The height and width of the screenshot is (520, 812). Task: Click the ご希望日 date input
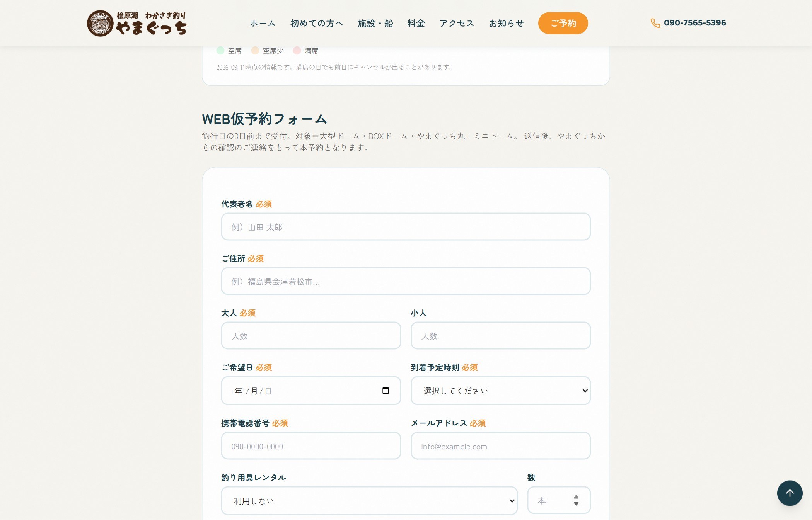point(311,391)
